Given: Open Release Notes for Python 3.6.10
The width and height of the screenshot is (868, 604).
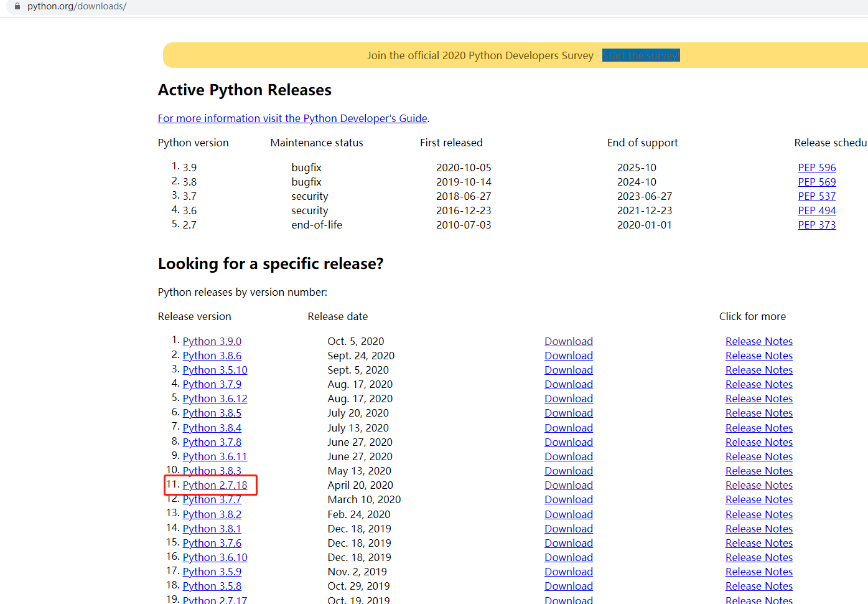Looking at the screenshot, I should (759, 557).
